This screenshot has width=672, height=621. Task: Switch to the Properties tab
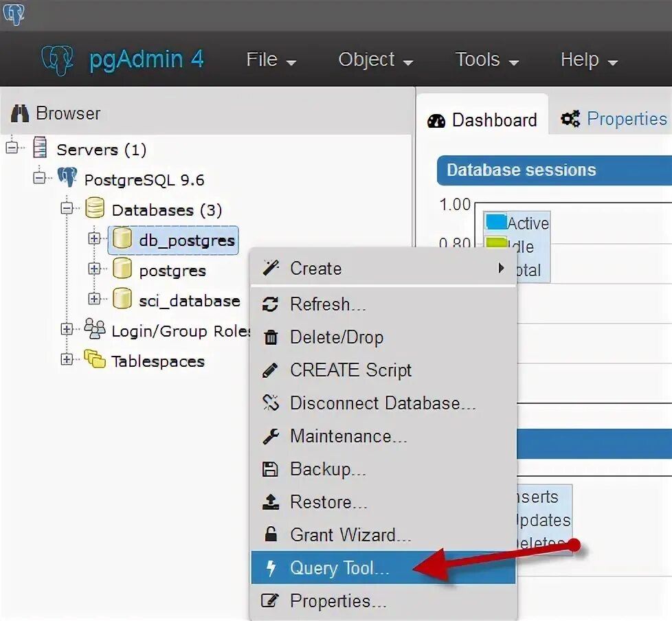614,119
